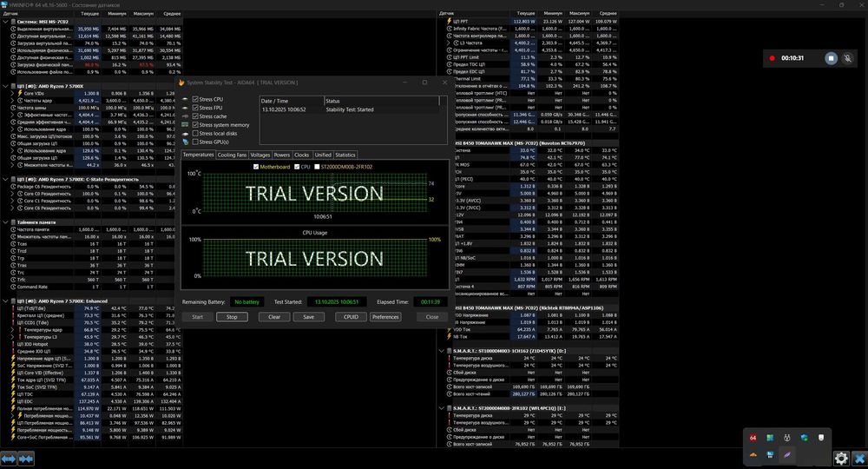
Task: Uncheck Stress FPU checkbox
Action: 195,108
